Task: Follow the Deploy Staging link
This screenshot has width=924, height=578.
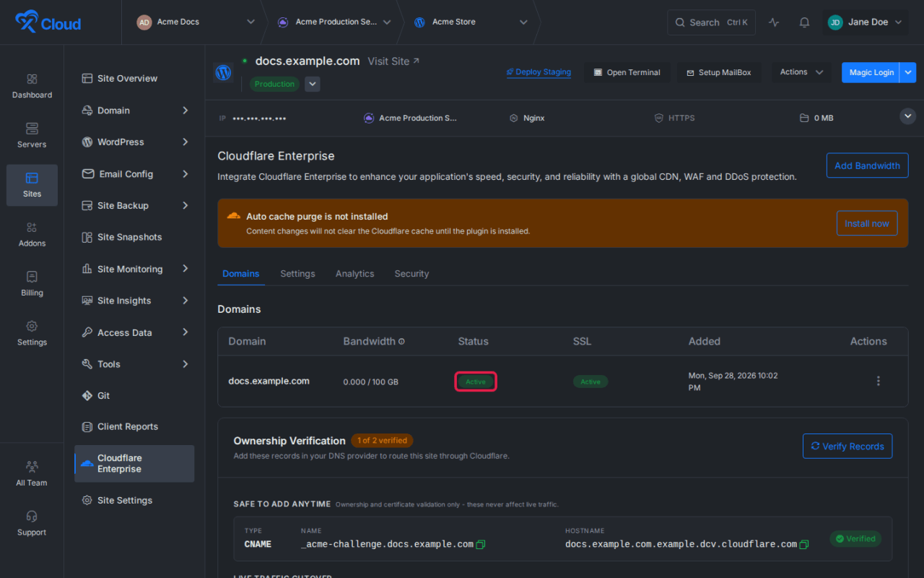Action: [x=539, y=72]
